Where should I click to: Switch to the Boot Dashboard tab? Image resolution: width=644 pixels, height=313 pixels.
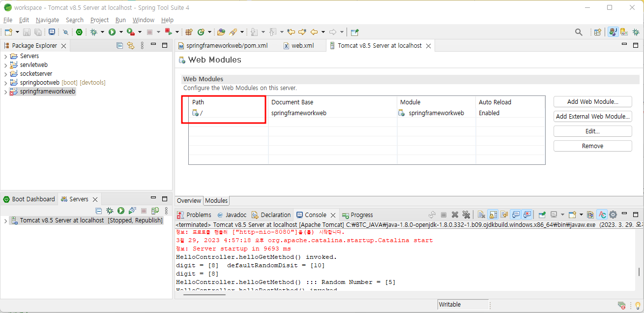pyautogui.click(x=29, y=199)
